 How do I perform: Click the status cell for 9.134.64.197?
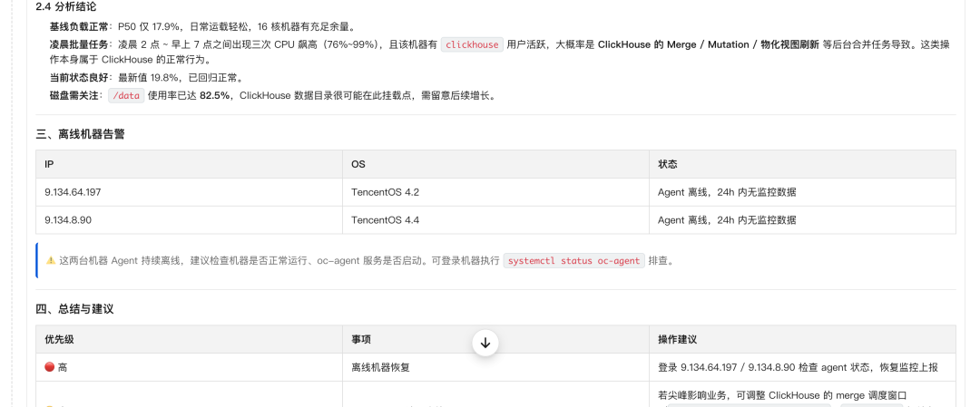pos(802,192)
